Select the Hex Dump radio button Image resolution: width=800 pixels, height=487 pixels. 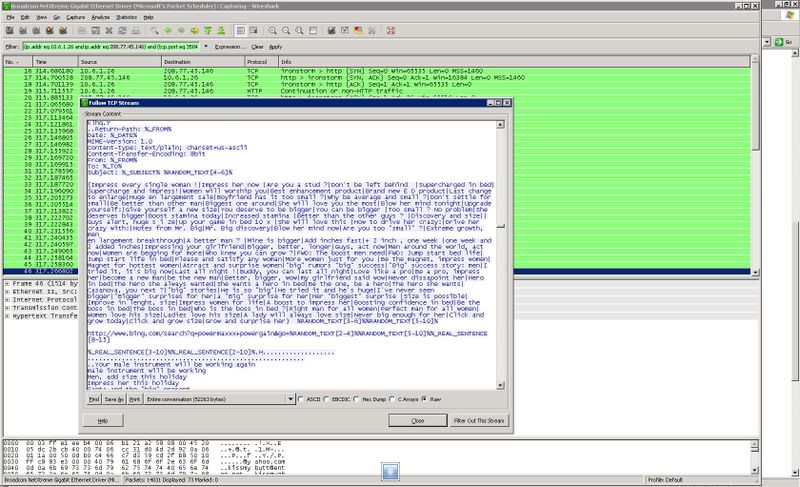[x=356, y=399]
